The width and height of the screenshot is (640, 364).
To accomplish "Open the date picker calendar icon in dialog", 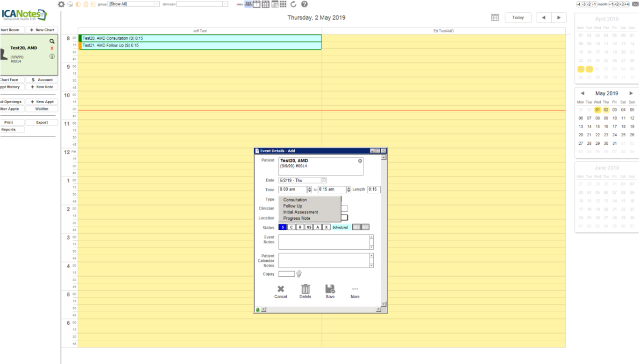I will [x=324, y=180].
